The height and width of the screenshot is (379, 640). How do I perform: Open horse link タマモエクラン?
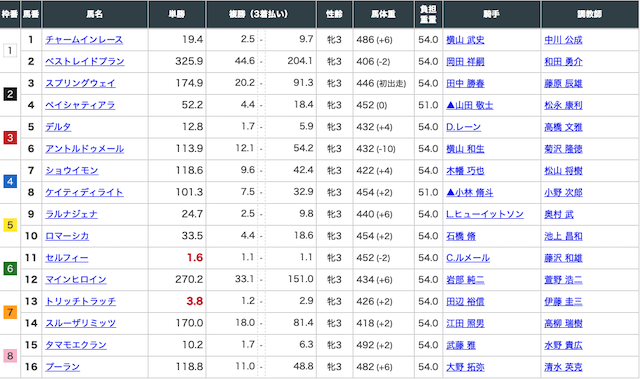click(x=76, y=345)
